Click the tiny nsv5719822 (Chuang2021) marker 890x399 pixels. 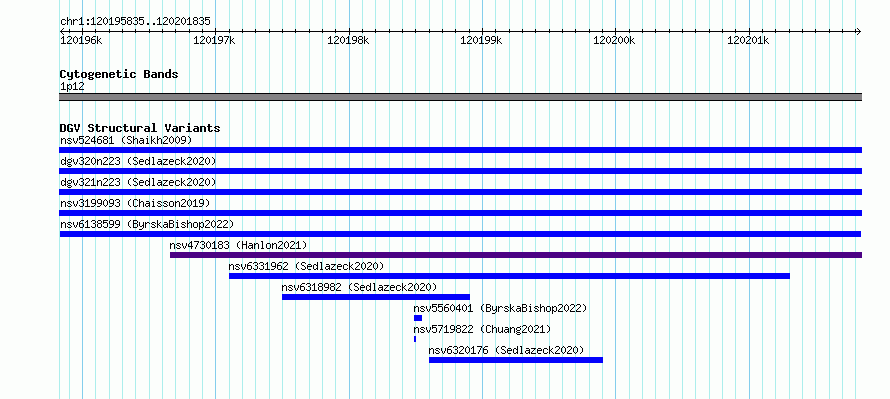[x=415, y=339]
